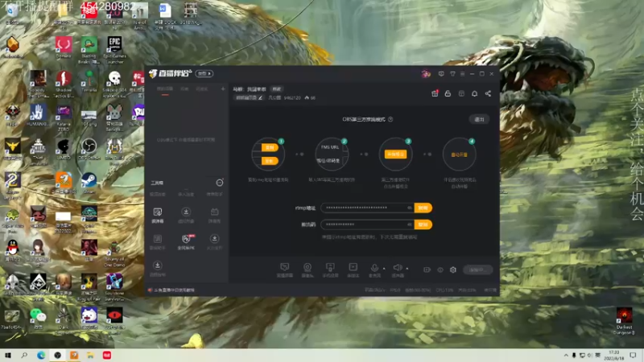
Task: Toggle visibility of the stream key field
Action: (x=410, y=224)
